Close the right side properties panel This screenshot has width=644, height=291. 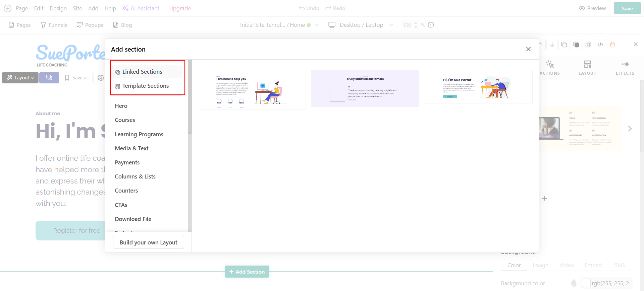pyautogui.click(x=636, y=44)
